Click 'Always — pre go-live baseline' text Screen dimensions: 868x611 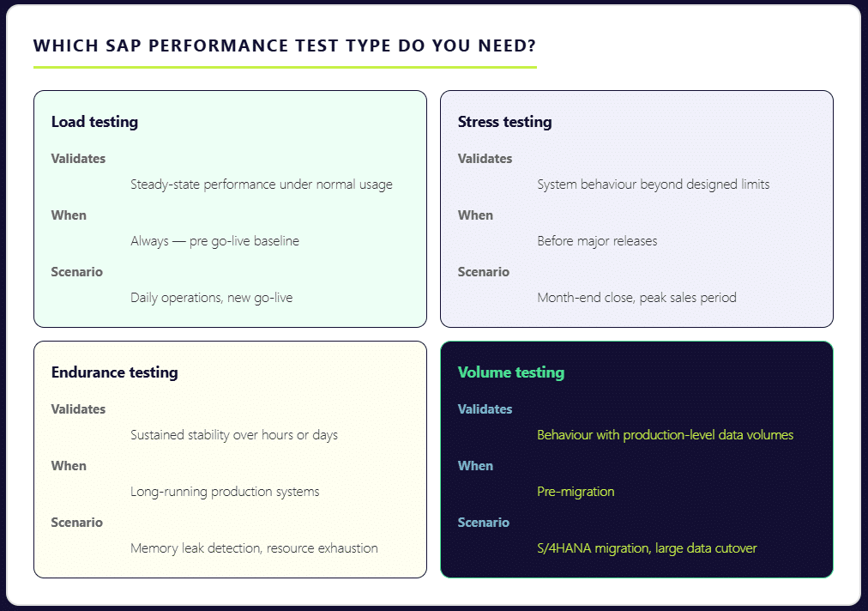point(214,241)
